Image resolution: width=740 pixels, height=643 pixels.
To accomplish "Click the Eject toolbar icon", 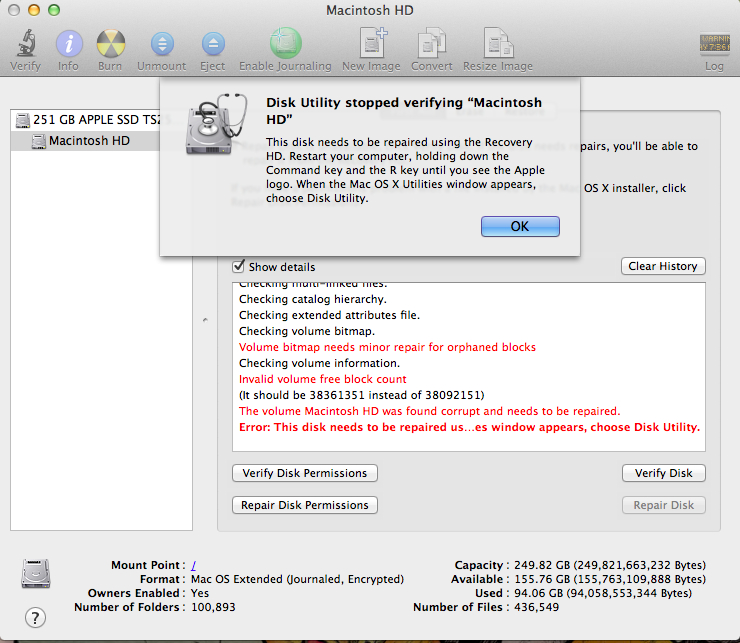I will point(213,43).
